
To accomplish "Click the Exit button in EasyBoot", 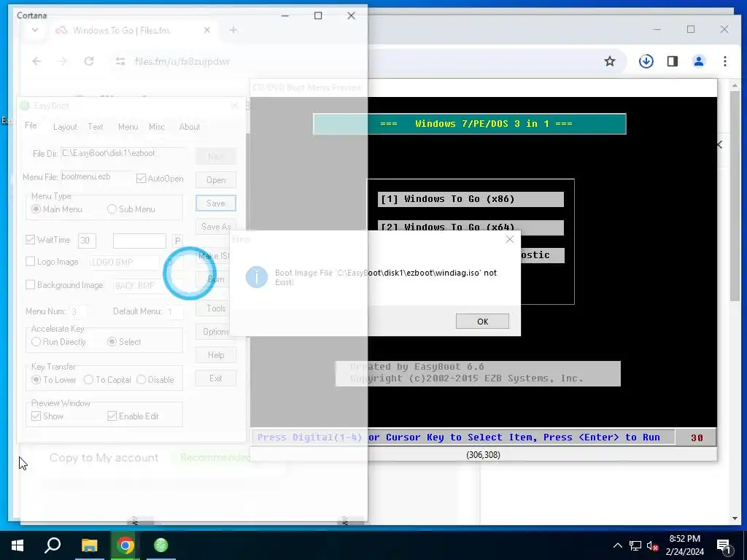I will click(216, 378).
